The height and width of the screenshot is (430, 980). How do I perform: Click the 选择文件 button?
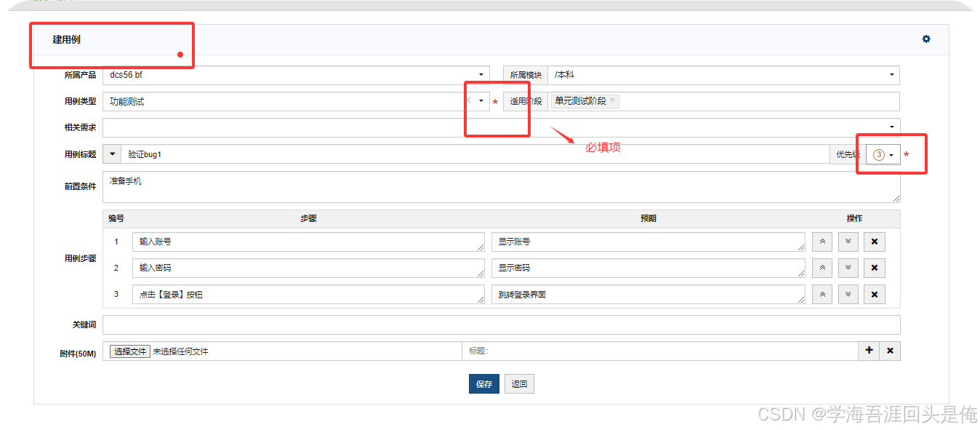pos(130,351)
